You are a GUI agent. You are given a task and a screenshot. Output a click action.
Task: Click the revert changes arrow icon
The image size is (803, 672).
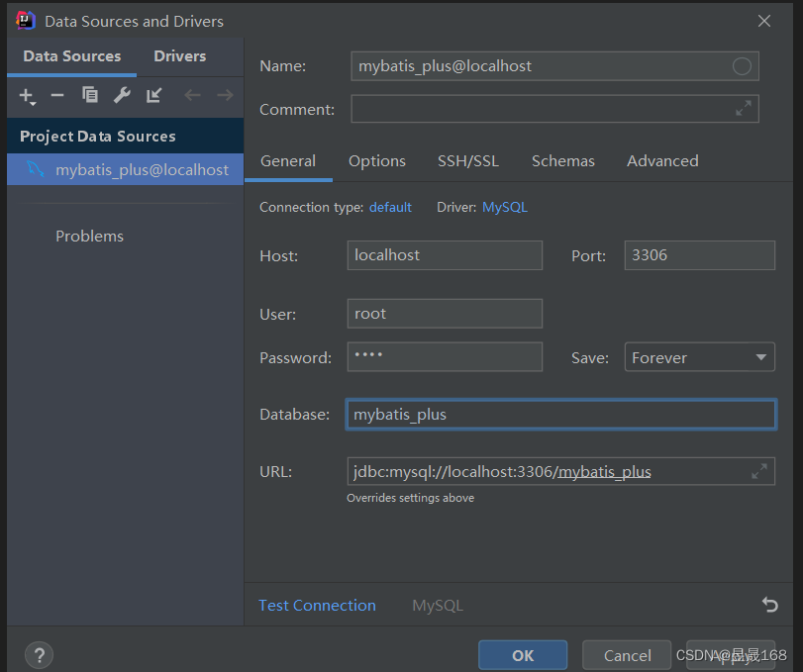(769, 605)
